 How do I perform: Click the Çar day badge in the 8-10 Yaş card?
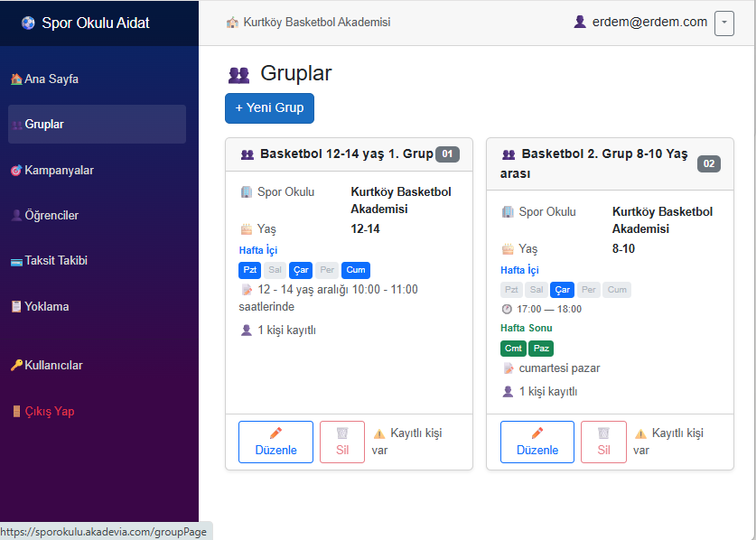(562, 290)
